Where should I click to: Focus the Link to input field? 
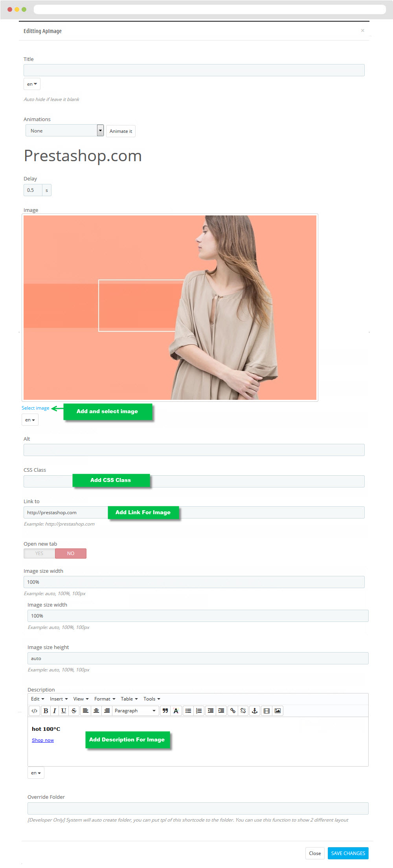194,513
